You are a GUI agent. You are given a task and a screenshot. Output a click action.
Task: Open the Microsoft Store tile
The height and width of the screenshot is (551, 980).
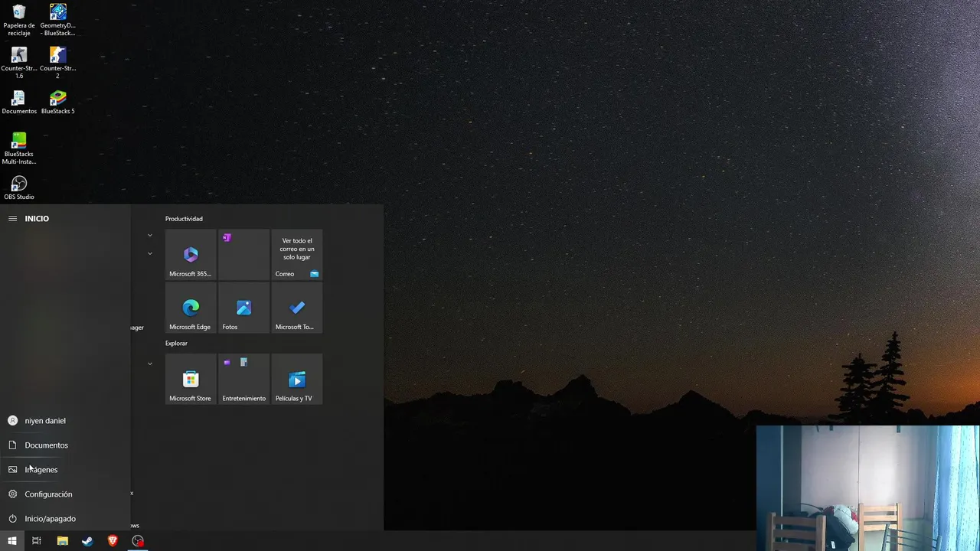click(x=191, y=379)
